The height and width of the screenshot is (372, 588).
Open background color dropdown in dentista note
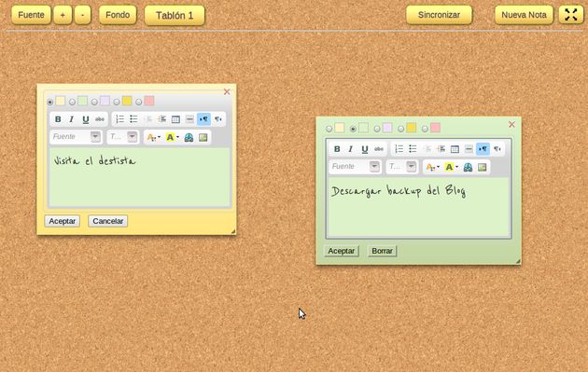[x=173, y=137]
